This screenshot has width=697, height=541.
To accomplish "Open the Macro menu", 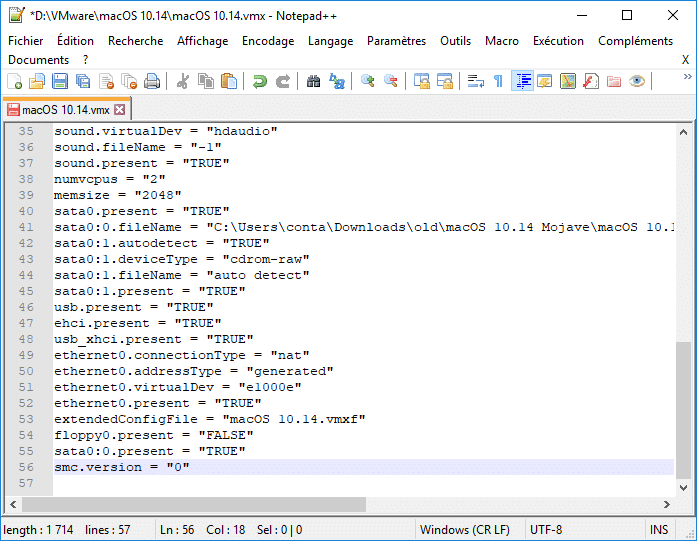I will point(501,41).
